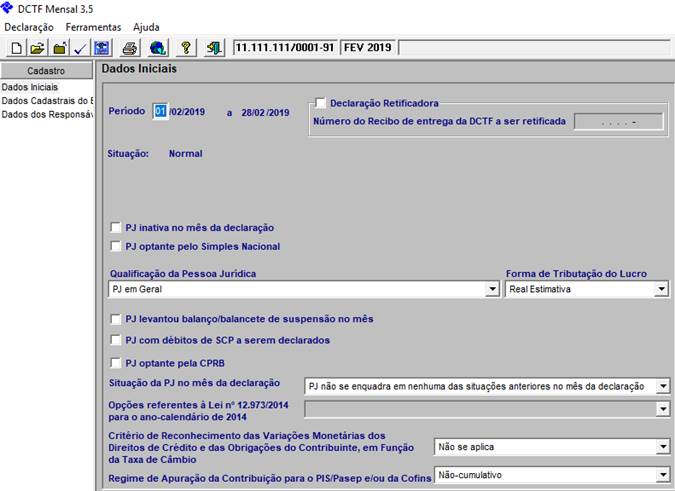Expand the Regime de Apuração PIS/Cofins dropdown

coord(661,476)
